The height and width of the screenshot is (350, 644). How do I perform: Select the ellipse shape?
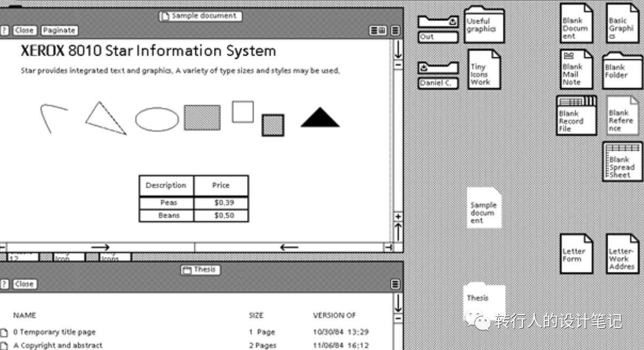click(157, 119)
